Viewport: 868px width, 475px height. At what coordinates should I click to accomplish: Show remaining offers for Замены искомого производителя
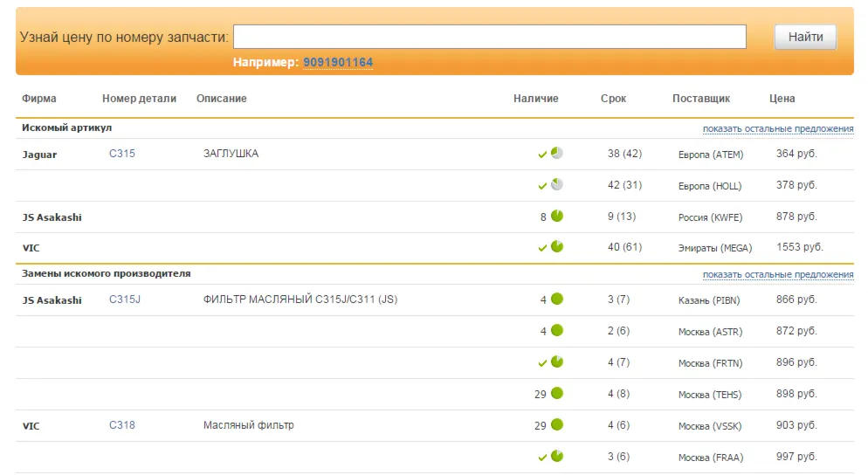tap(778, 274)
